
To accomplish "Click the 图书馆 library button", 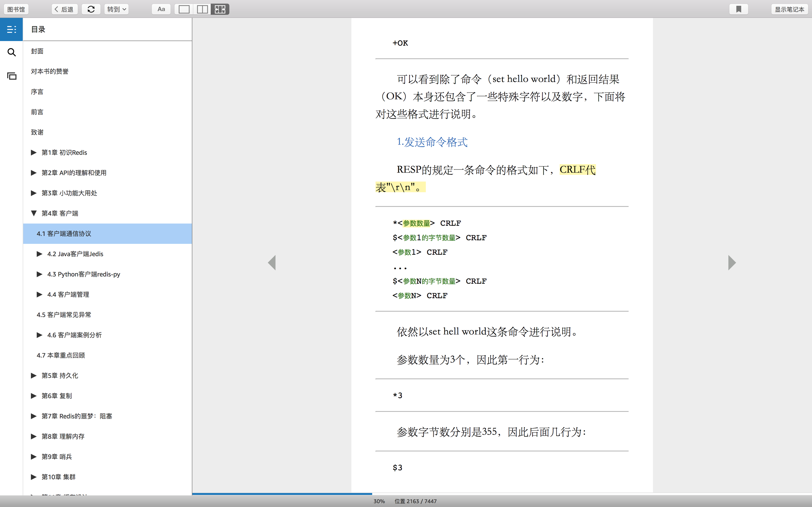I will (x=16, y=9).
